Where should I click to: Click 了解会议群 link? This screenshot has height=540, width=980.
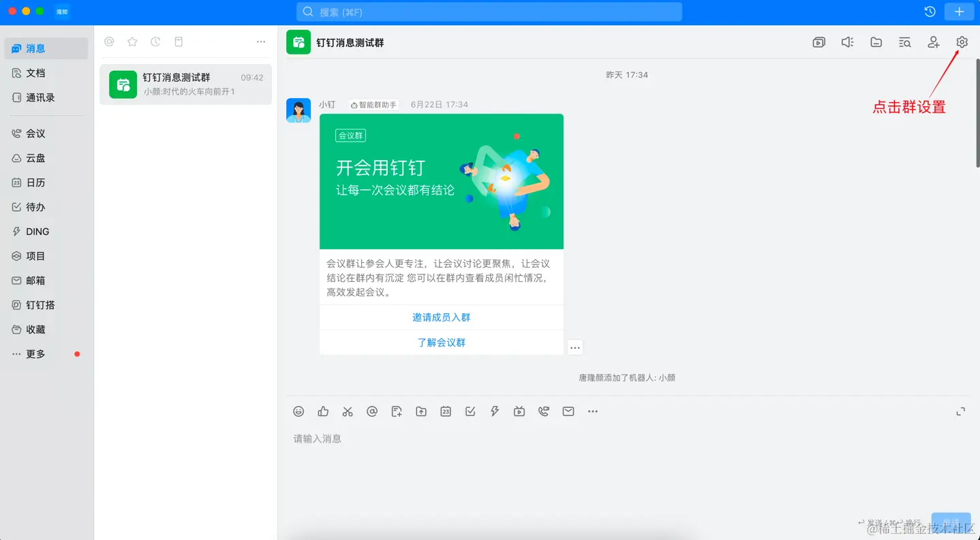(442, 343)
